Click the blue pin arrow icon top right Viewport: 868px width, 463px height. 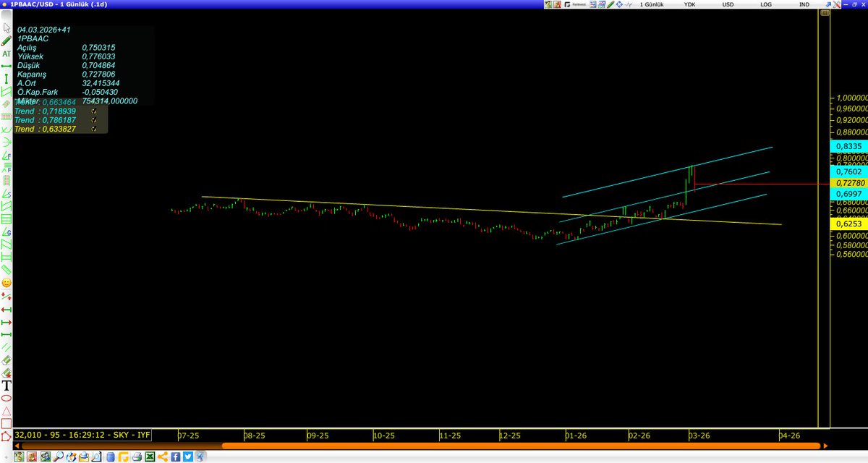[x=828, y=4]
